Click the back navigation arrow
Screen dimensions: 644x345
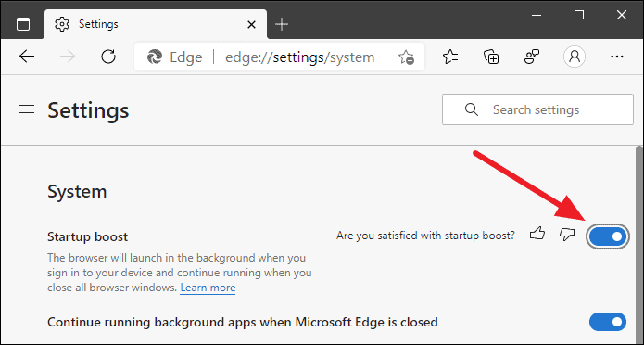(x=27, y=57)
